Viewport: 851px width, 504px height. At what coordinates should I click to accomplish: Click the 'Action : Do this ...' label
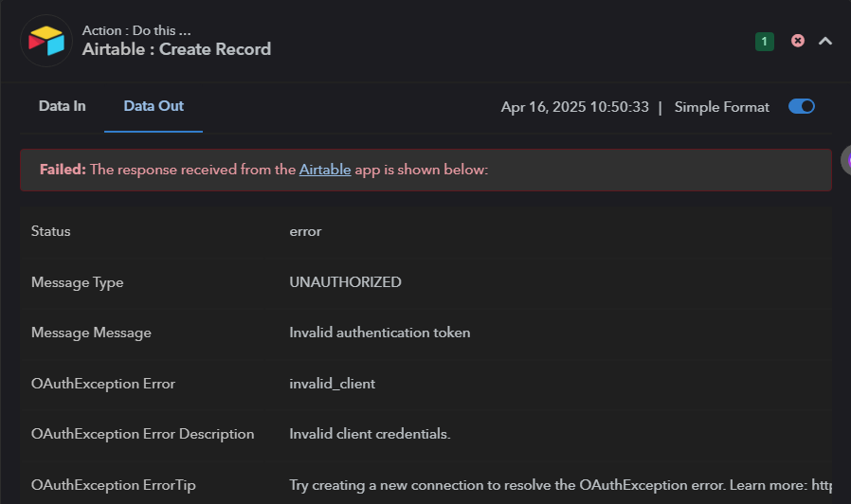[x=136, y=30]
